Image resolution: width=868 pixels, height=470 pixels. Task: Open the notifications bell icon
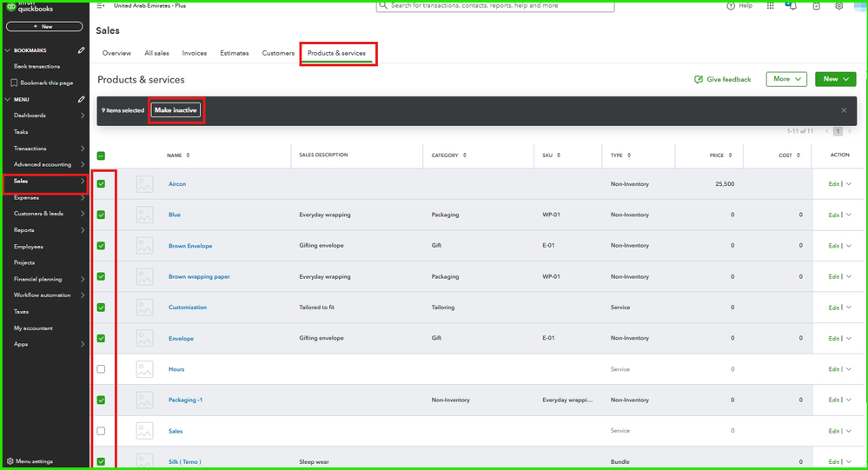792,5
